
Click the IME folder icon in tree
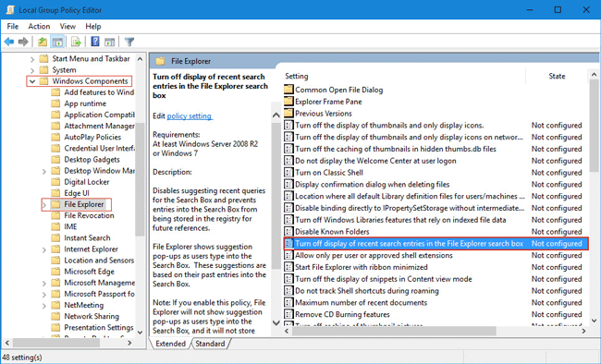[x=56, y=226]
